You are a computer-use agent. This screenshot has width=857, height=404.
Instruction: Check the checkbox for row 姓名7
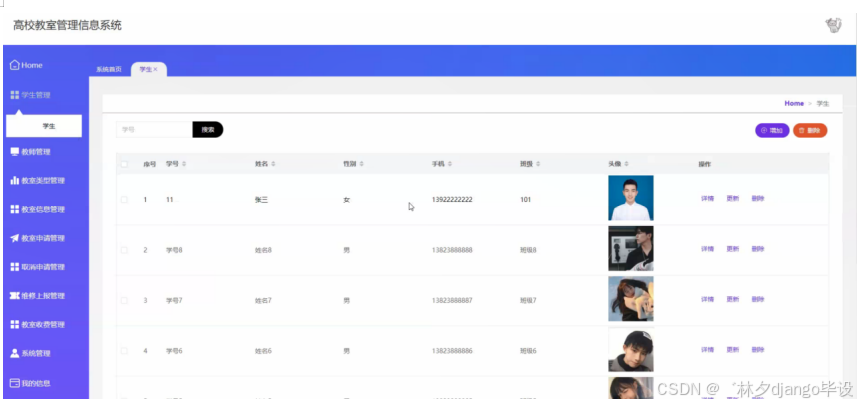click(124, 300)
